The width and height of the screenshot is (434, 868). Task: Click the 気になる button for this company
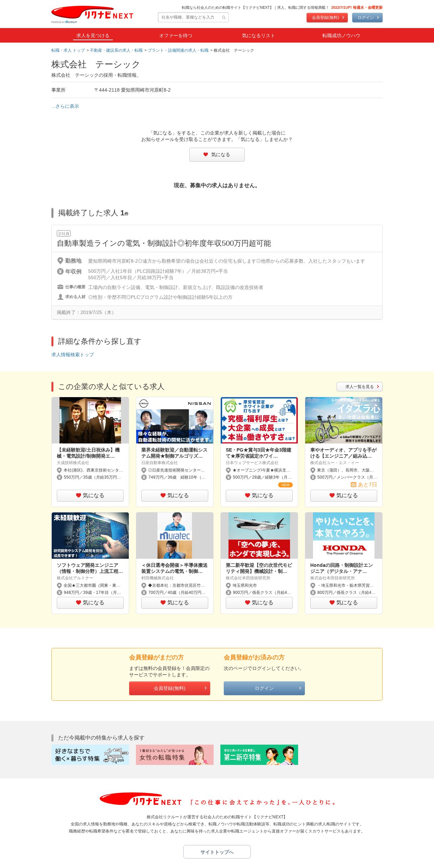pyautogui.click(x=217, y=154)
